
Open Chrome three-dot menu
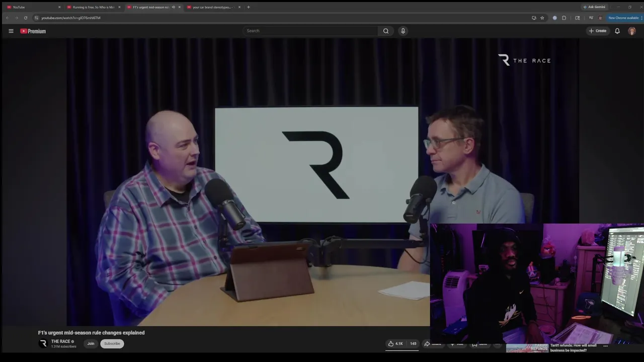tap(641, 18)
